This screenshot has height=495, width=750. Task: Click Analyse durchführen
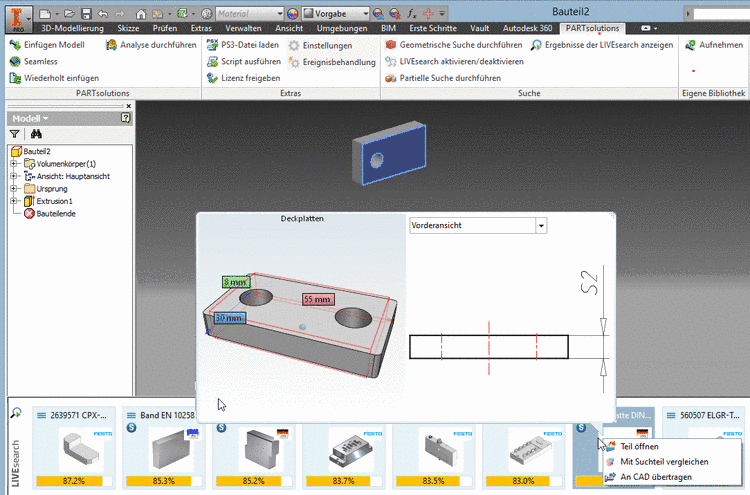tap(151, 45)
